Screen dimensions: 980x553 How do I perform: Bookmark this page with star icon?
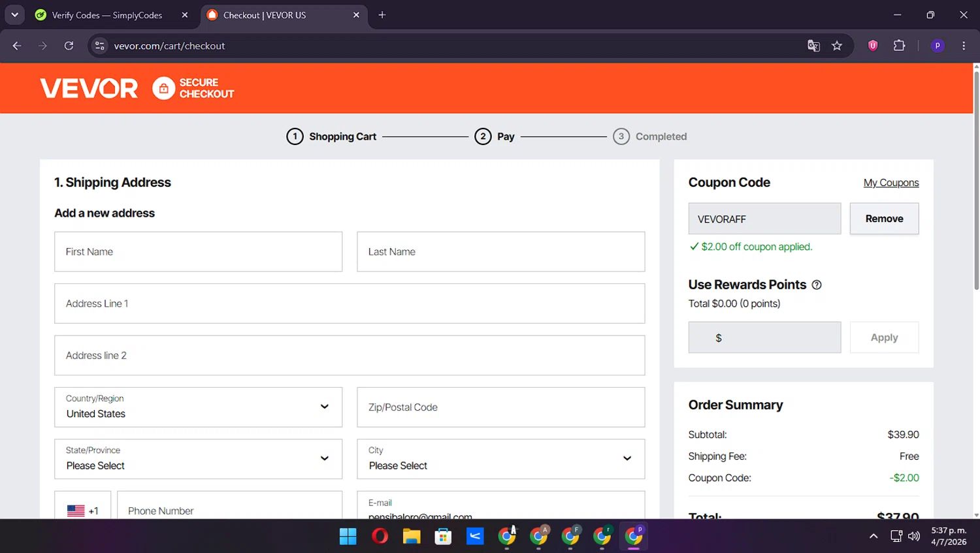(x=837, y=46)
